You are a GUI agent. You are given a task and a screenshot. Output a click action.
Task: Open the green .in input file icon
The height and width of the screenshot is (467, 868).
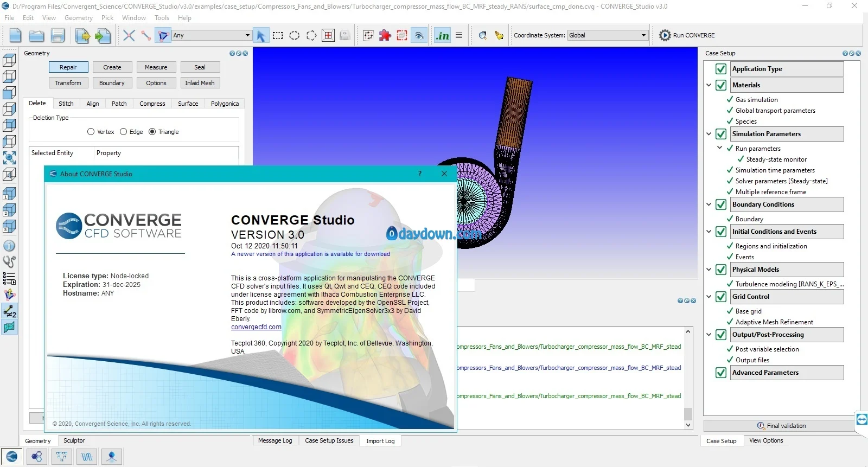443,36
